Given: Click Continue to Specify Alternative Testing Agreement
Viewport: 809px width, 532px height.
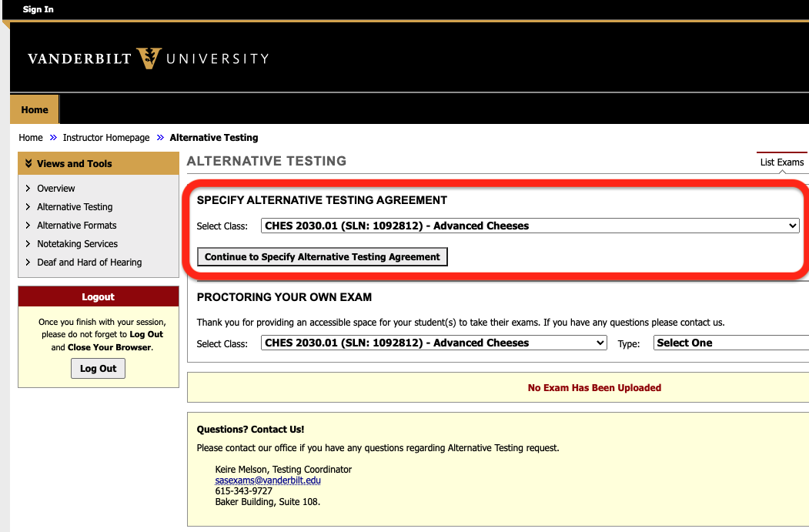Looking at the screenshot, I should (322, 256).
